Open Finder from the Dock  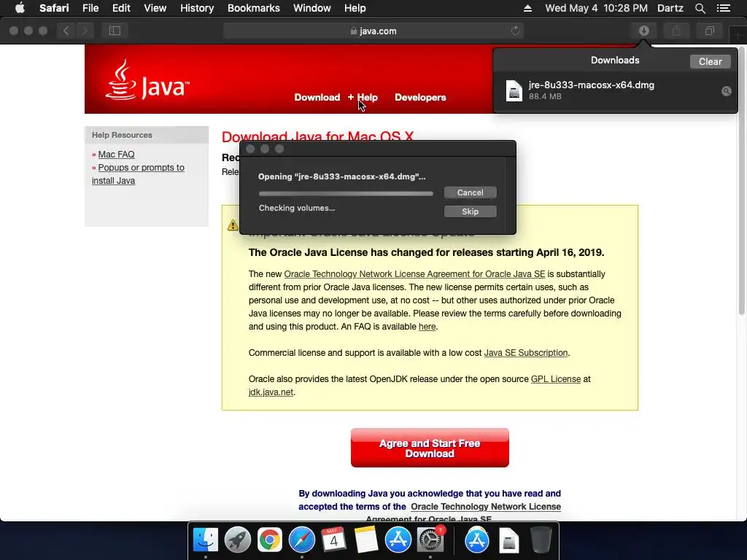206,540
